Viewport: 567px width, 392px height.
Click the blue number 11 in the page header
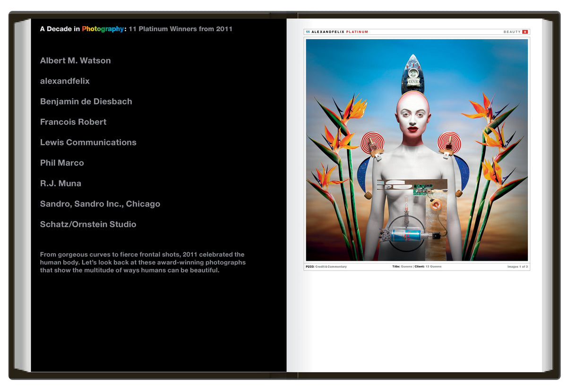(x=308, y=32)
